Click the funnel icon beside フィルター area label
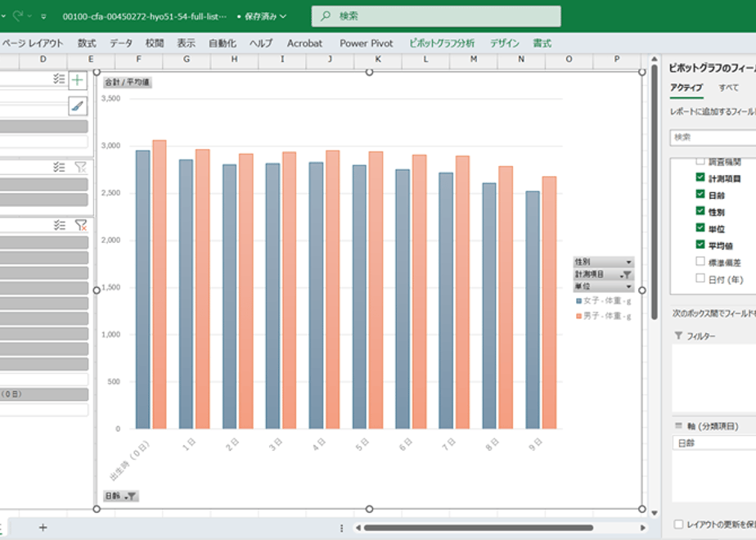This screenshot has width=756, height=540. click(678, 336)
